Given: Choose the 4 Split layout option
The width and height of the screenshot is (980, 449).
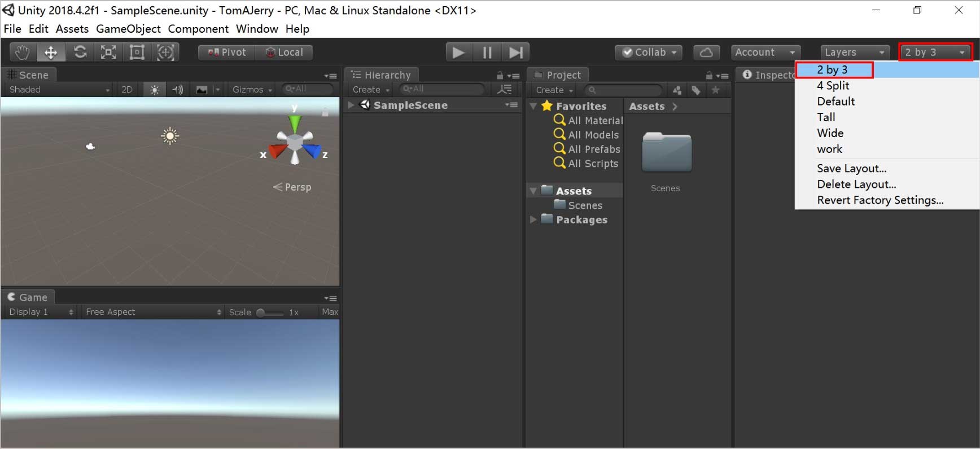Looking at the screenshot, I should click(833, 86).
